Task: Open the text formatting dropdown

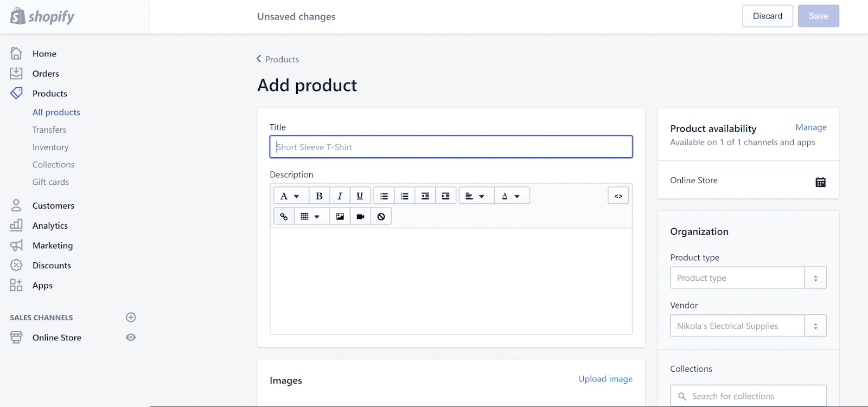Action: pyautogui.click(x=291, y=196)
